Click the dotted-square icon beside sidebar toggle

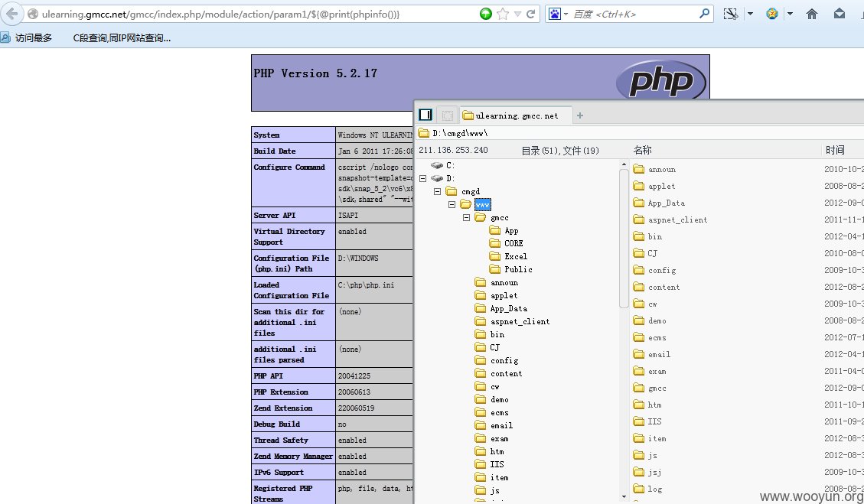[x=448, y=115]
